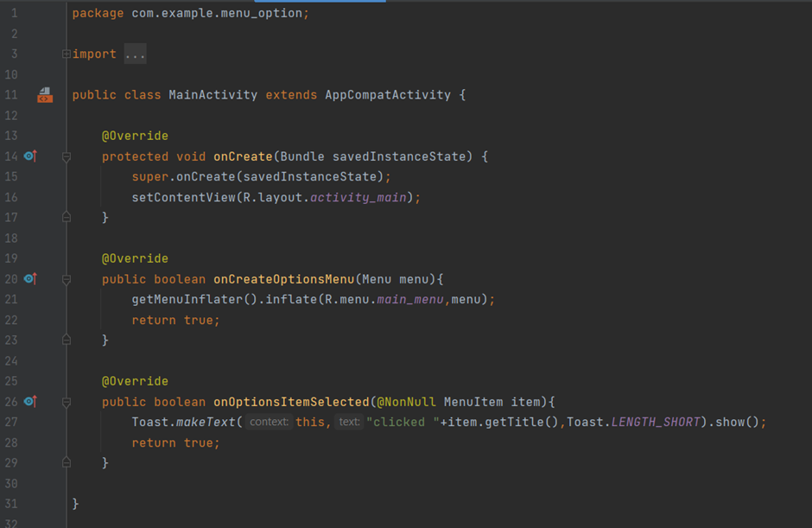Click the LENGTH_SHORT constant
Image resolution: width=812 pixels, height=528 pixels.
[x=654, y=422]
